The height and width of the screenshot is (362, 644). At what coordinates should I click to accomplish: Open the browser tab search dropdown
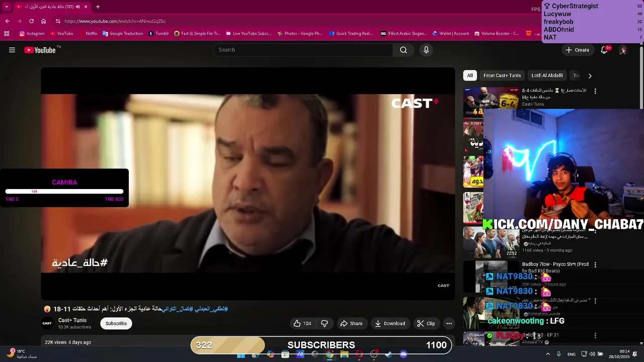tap(7, 7)
